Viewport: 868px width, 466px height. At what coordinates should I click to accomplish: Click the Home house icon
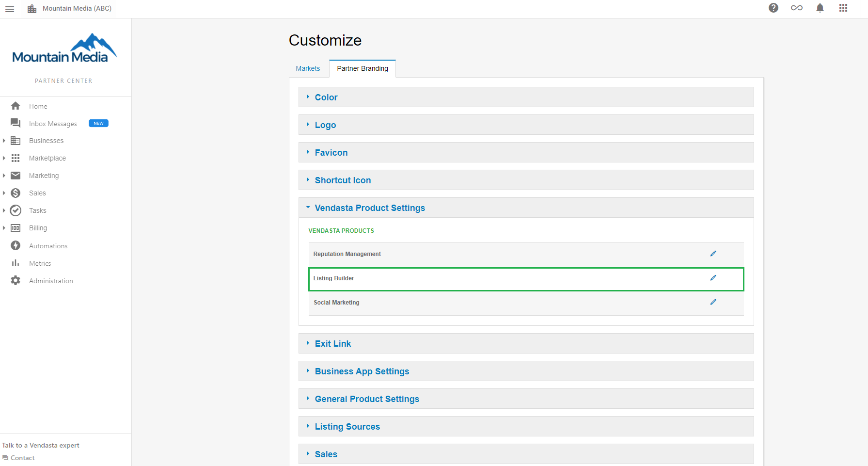tap(16, 106)
